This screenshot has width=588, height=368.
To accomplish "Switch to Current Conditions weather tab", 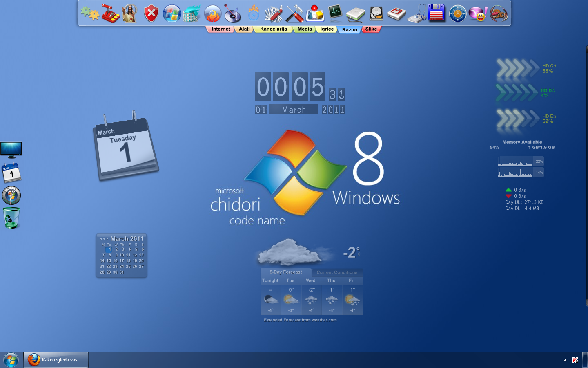I will click(x=336, y=272).
